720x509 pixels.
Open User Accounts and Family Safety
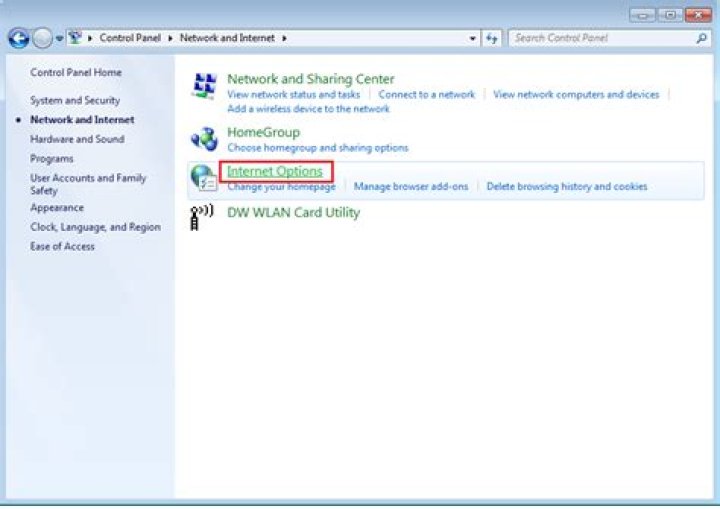[88, 184]
